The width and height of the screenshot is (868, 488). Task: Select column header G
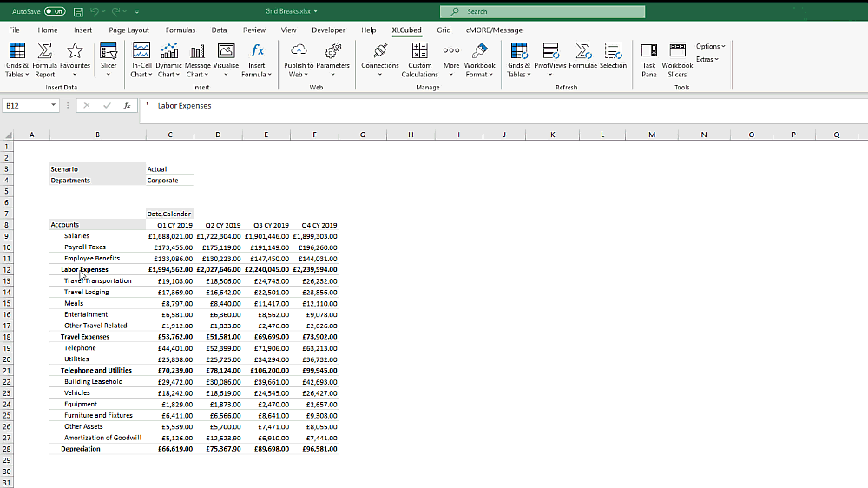[362, 135]
